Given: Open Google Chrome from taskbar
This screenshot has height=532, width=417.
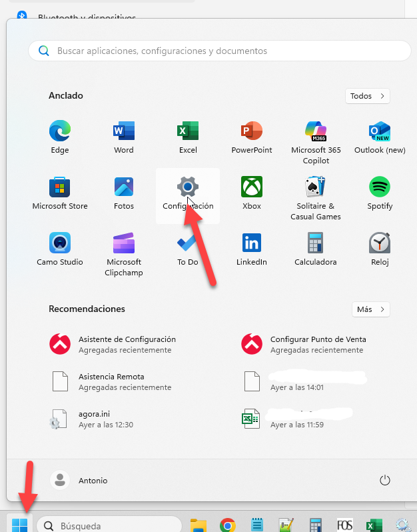Looking at the screenshot, I should coord(228,525).
